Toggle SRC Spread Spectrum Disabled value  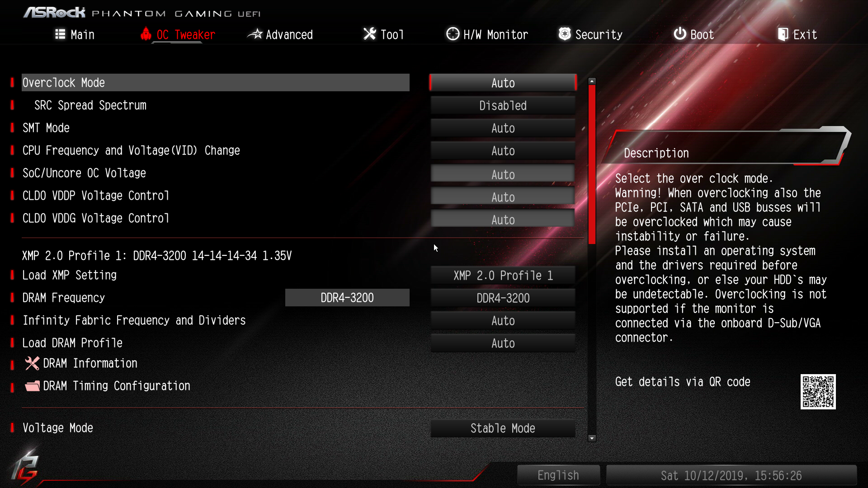click(x=503, y=106)
